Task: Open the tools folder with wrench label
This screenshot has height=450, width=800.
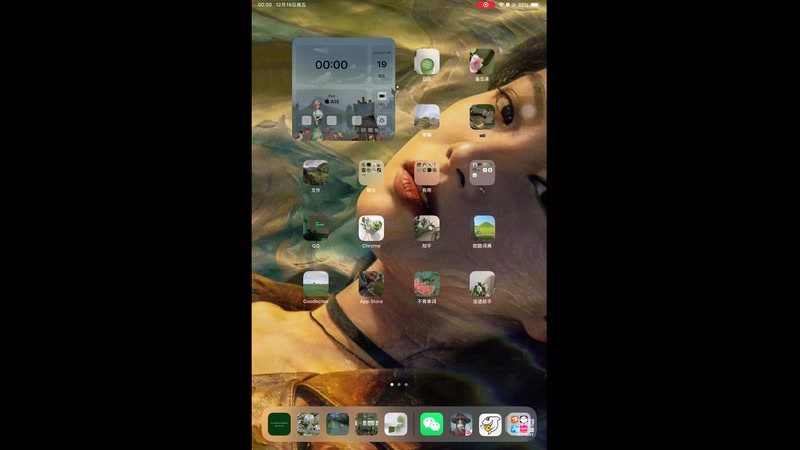Action: (x=482, y=172)
